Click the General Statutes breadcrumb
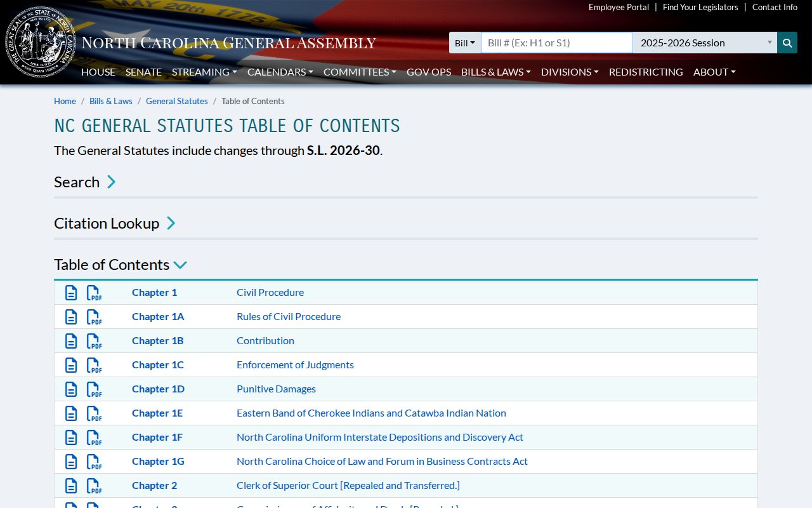 click(177, 101)
